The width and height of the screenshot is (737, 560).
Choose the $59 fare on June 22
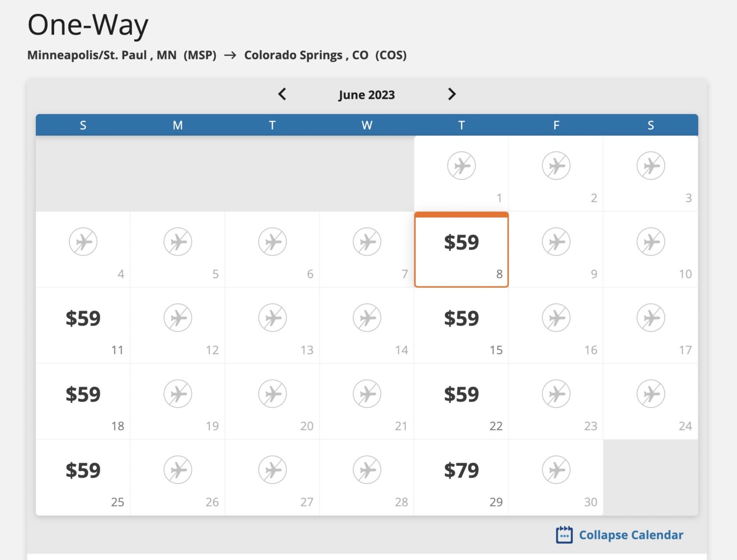(461, 395)
